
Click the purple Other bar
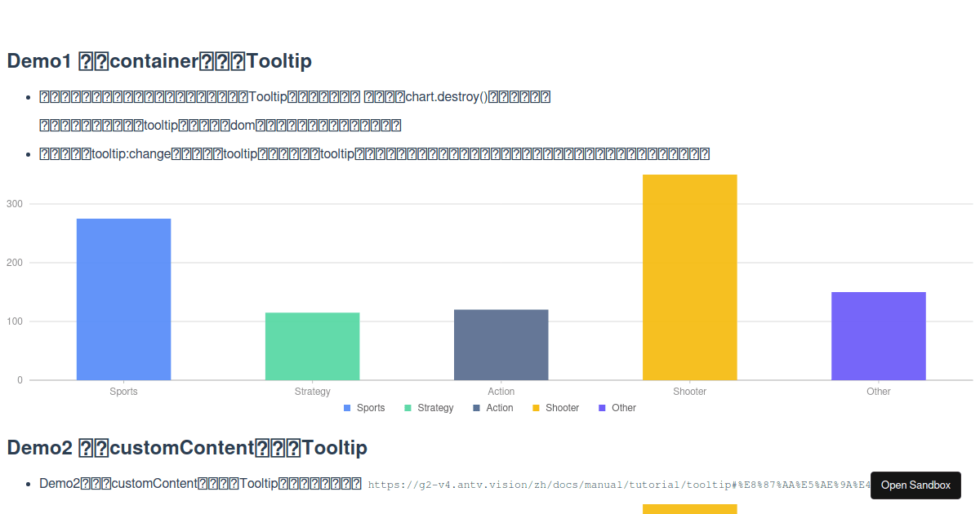point(878,336)
